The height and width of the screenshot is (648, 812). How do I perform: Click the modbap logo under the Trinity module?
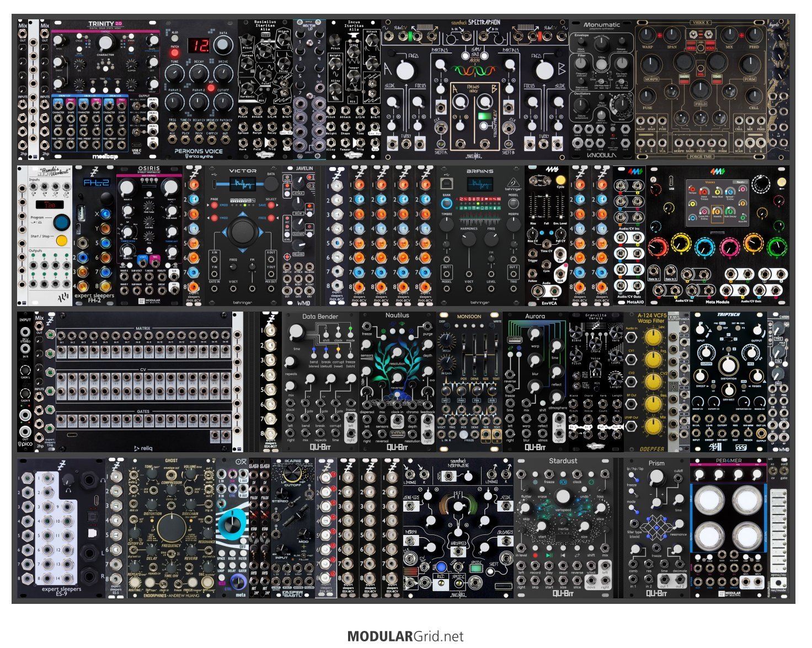point(105,156)
